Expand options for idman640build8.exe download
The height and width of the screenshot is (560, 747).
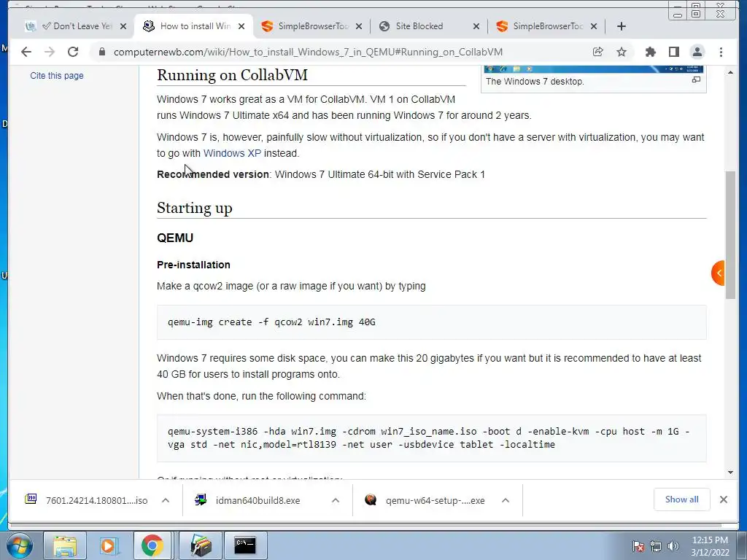[336, 500]
